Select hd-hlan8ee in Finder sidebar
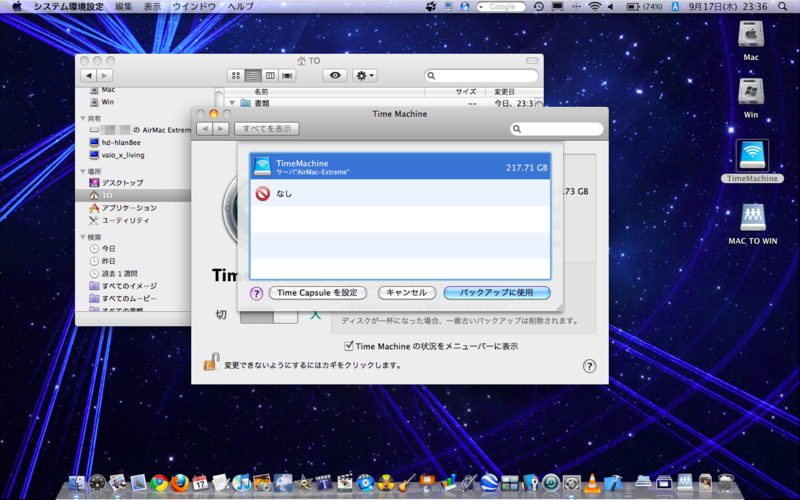 tap(121, 142)
